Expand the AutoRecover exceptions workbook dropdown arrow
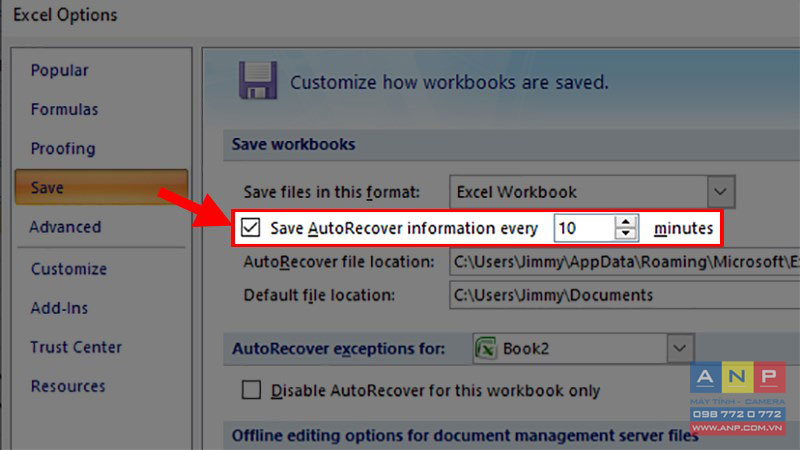Image resolution: width=800 pixels, height=450 pixels. pyautogui.click(x=680, y=348)
